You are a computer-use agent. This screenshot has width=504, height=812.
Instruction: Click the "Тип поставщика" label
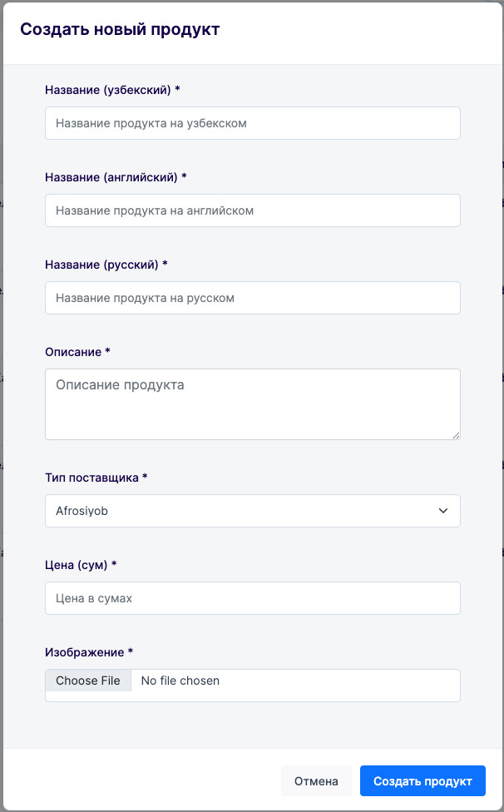click(96, 477)
